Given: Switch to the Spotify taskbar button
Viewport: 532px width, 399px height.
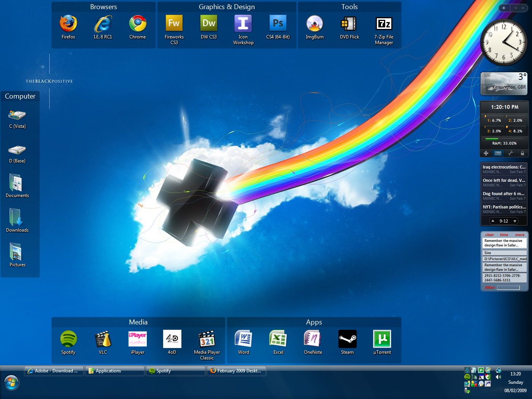Looking at the screenshot, I should point(175,371).
